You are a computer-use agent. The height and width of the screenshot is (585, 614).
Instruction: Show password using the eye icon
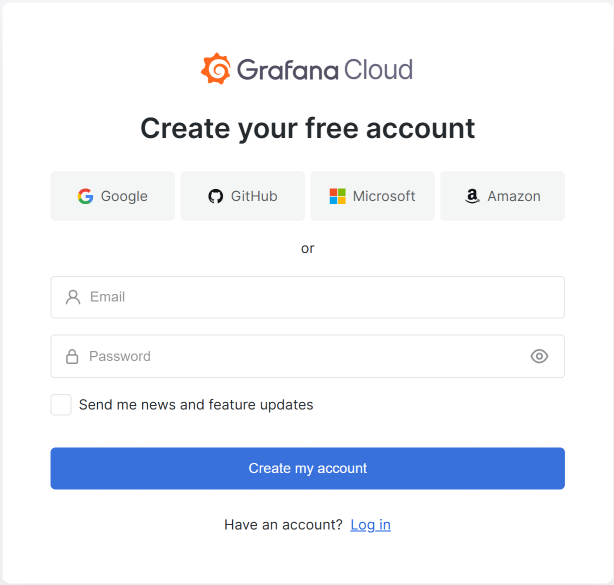pyautogui.click(x=539, y=356)
